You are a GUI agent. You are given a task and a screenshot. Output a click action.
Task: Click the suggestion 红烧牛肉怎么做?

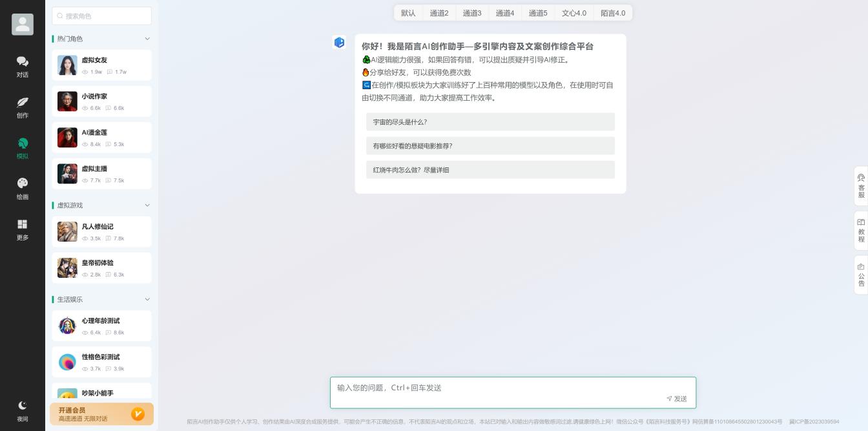tap(490, 170)
